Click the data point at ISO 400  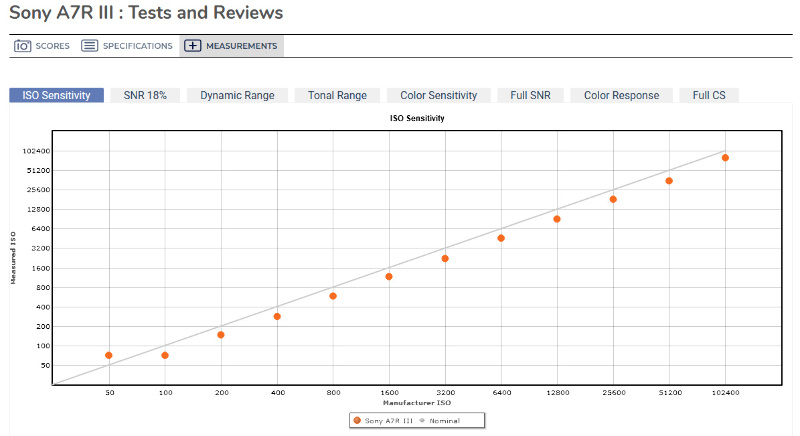click(x=277, y=317)
